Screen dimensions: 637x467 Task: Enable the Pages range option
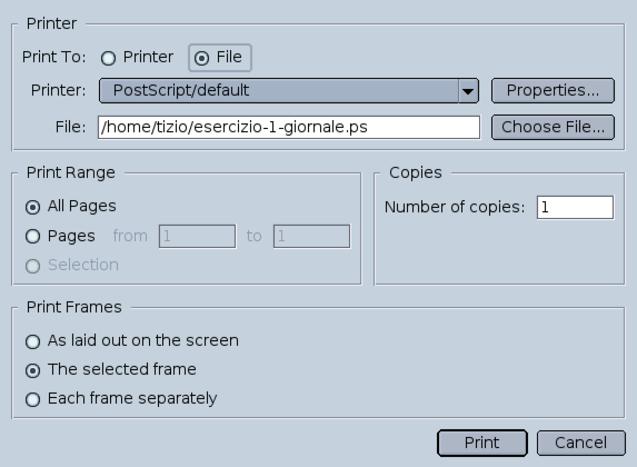(34, 237)
